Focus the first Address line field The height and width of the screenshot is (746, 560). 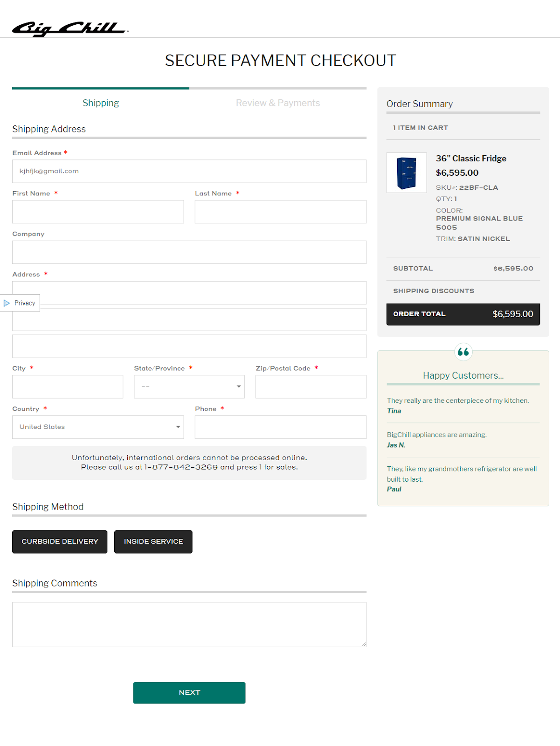tap(189, 293)
